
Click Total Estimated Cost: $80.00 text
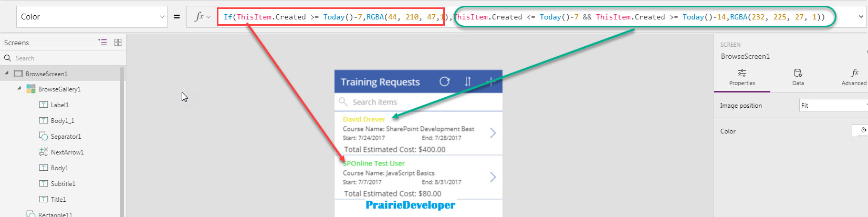(393, 194)
